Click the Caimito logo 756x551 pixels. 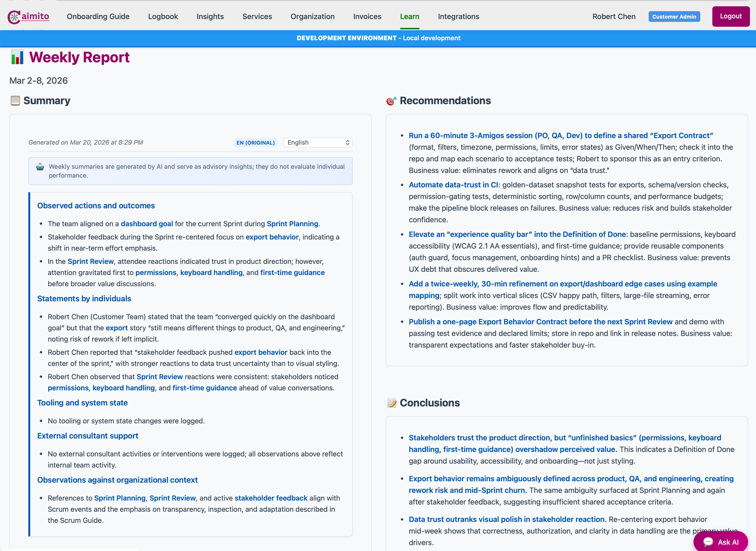click(28, 16)
